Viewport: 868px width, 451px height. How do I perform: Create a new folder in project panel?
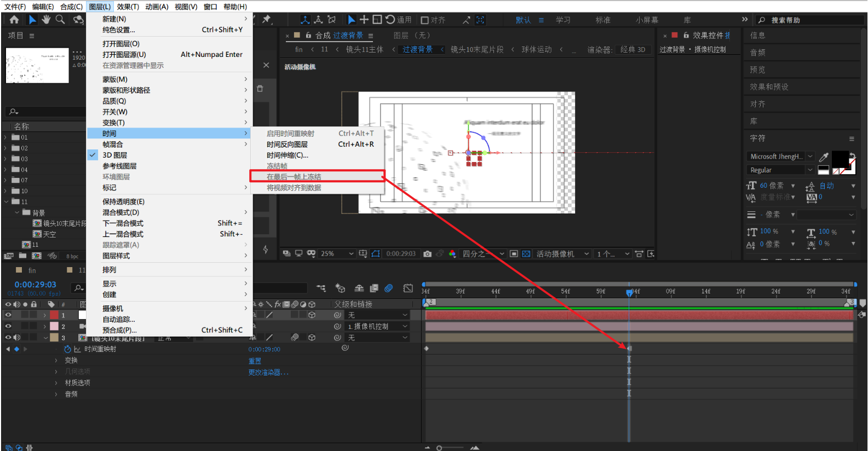22,256
